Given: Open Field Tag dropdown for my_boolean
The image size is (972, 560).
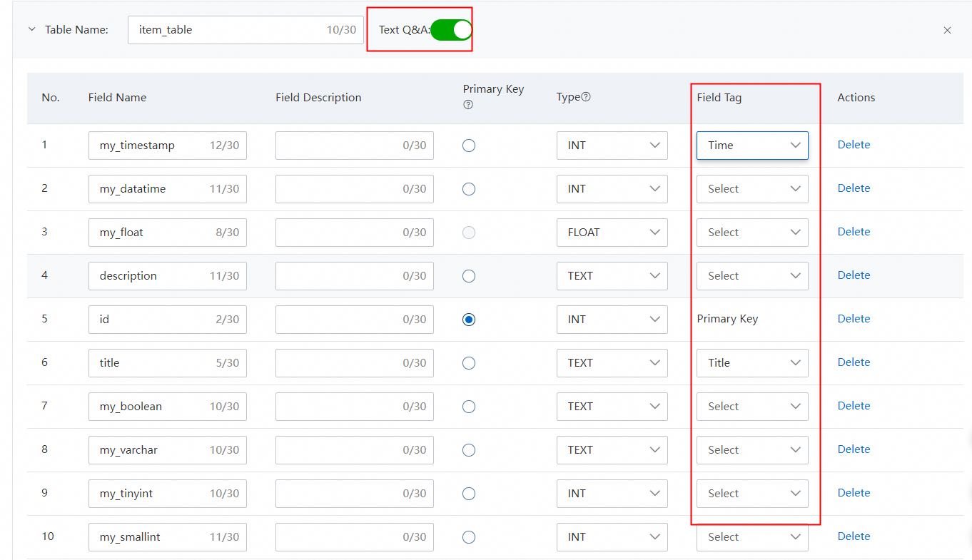Looking at the screenshot, I should coord(752,407).
